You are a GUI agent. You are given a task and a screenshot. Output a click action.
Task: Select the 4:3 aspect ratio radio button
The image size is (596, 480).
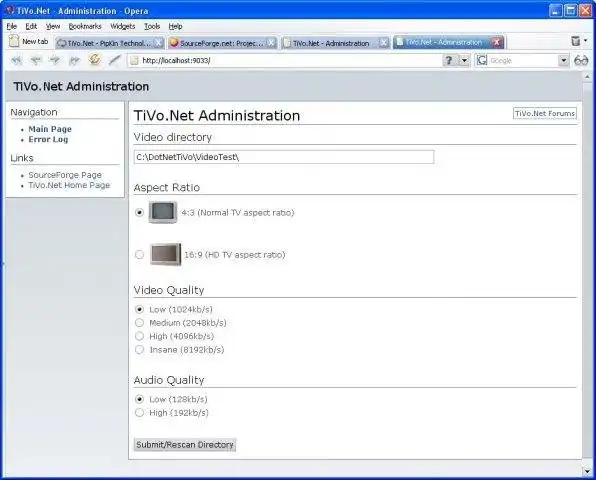click(x=139, y=212)
